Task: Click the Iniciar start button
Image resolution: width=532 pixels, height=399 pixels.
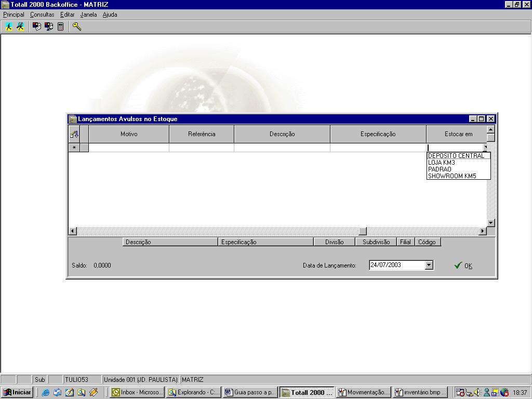Action: coord(17,393)
